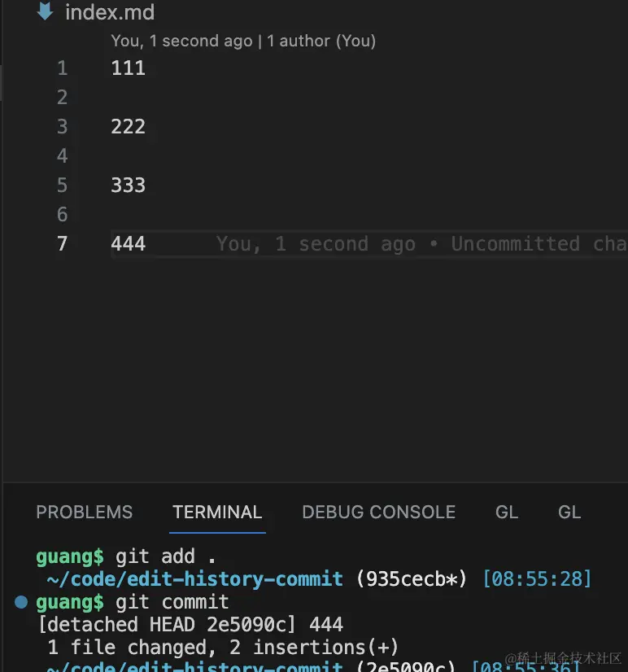Open the second GL panel tab
The height and width of the screenshot is (672, 628).
click(x=569, y=513)
